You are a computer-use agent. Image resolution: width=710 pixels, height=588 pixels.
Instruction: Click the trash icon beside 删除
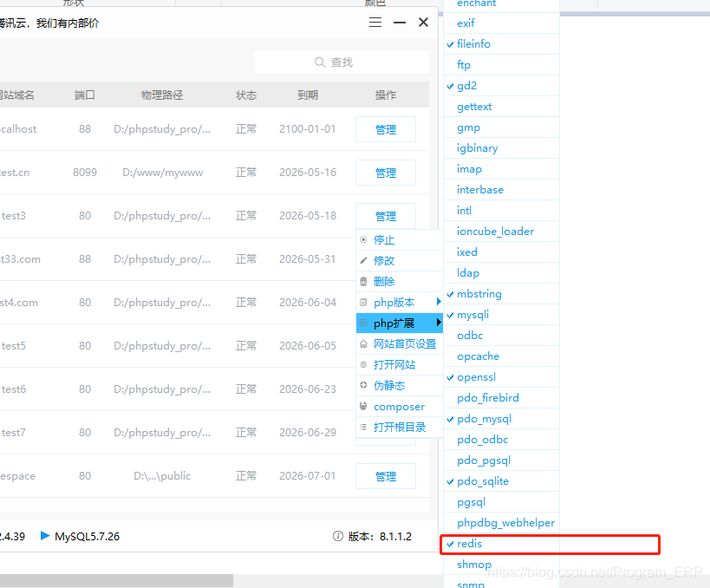pyautogui.click(x=363, y=281)
